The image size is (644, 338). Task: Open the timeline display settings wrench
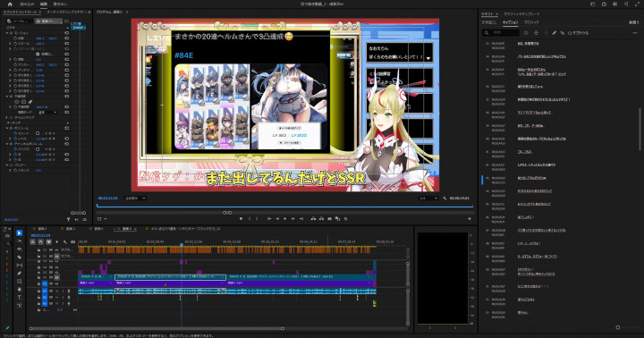click(x=65, y=242)
